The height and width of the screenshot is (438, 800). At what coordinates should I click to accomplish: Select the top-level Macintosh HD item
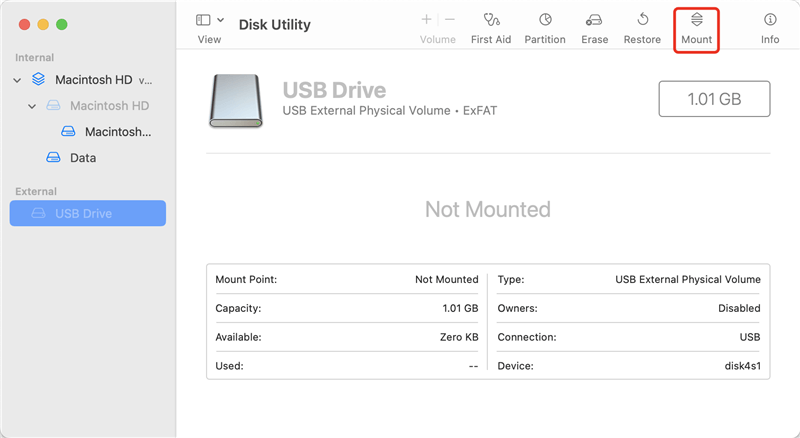[92, 79]
